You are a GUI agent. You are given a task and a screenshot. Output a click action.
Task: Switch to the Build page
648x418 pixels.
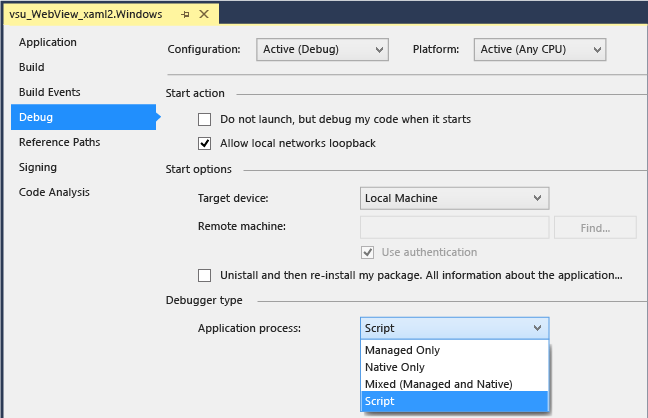(32, 67)
